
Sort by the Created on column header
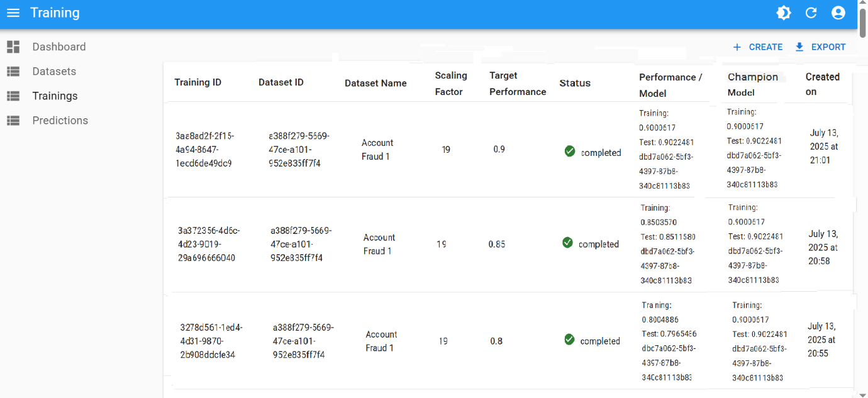point(822,84)
